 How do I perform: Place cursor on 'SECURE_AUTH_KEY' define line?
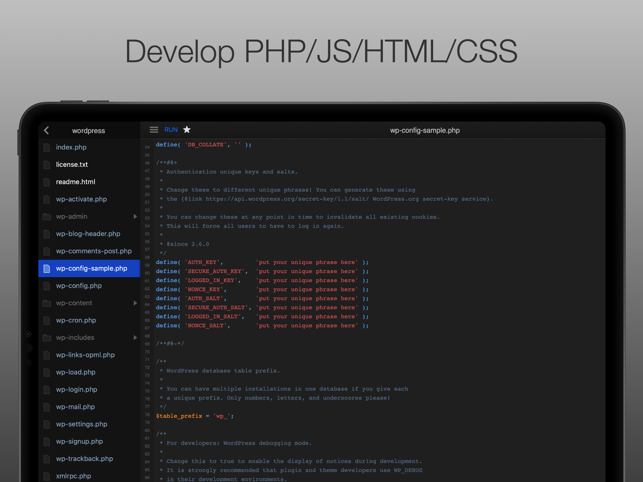pyautogui.click(x=262, y=271)
